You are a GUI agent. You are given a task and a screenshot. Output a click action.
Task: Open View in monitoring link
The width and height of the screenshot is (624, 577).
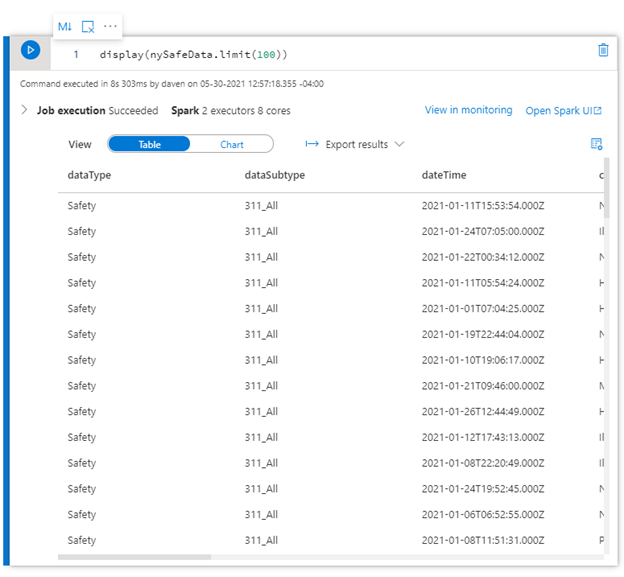(468, 110)
